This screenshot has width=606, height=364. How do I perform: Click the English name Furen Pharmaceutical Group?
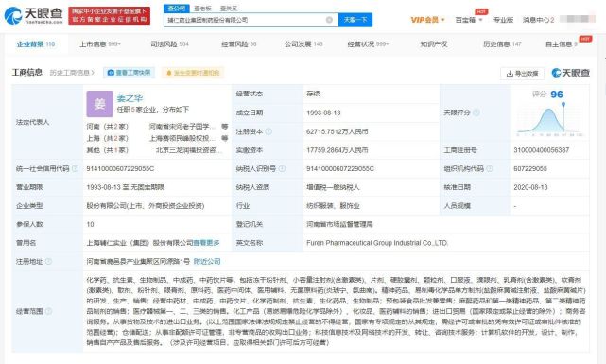point(377,243)
